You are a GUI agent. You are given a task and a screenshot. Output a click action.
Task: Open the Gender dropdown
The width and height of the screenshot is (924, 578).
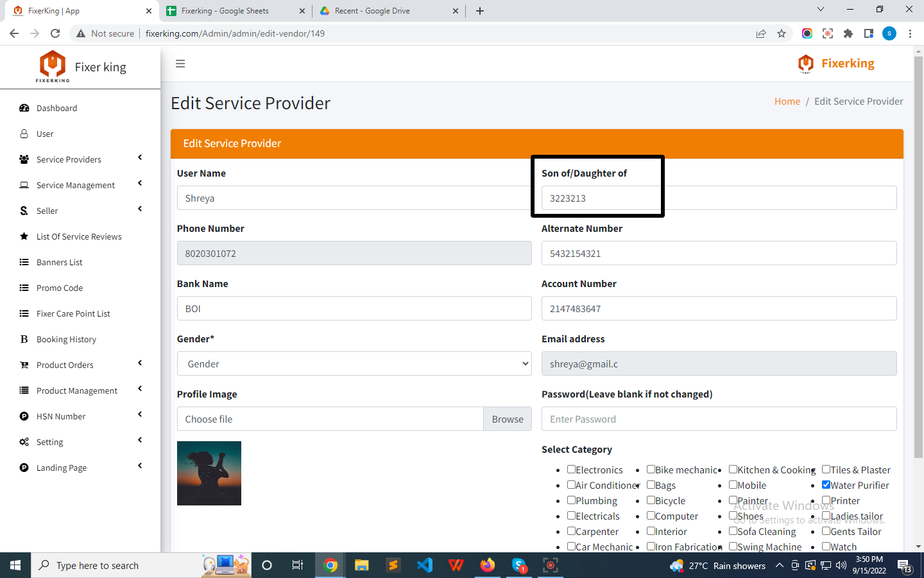[354, 363]
